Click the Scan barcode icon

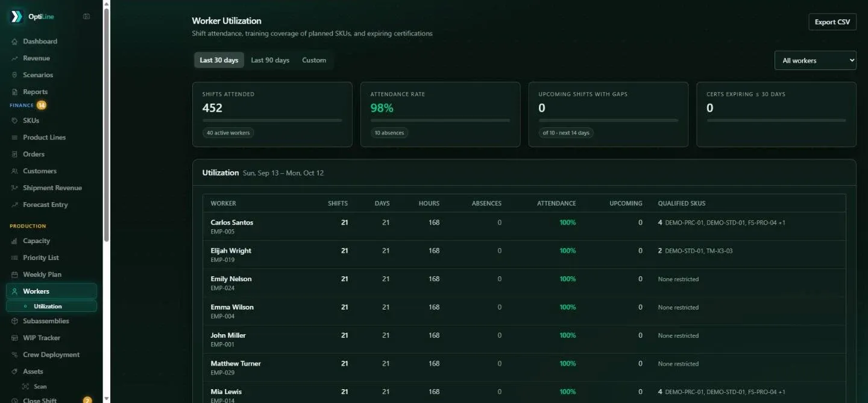coord(25,387)
